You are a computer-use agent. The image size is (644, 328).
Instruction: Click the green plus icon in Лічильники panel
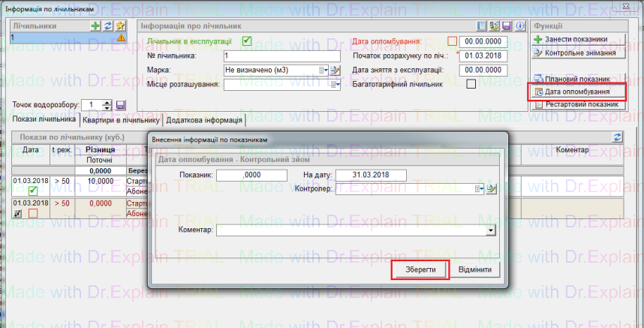[x=95, y=26]
